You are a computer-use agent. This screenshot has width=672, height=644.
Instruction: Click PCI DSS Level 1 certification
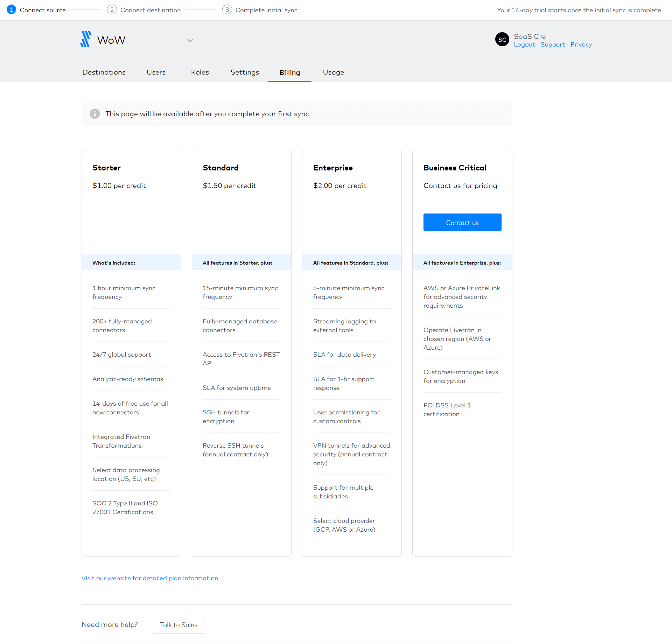click(447, 409)
